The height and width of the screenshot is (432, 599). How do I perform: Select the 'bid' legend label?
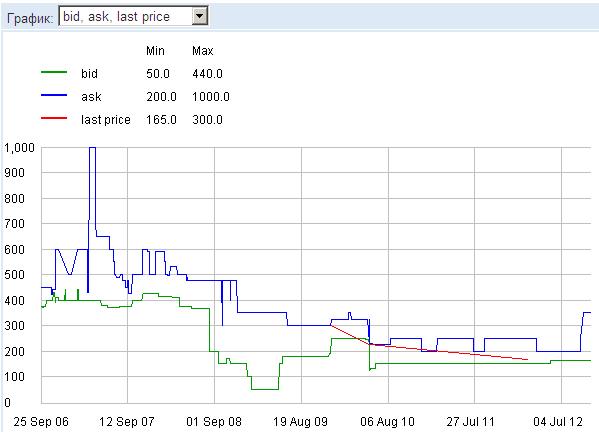click(x=89, y=73)
